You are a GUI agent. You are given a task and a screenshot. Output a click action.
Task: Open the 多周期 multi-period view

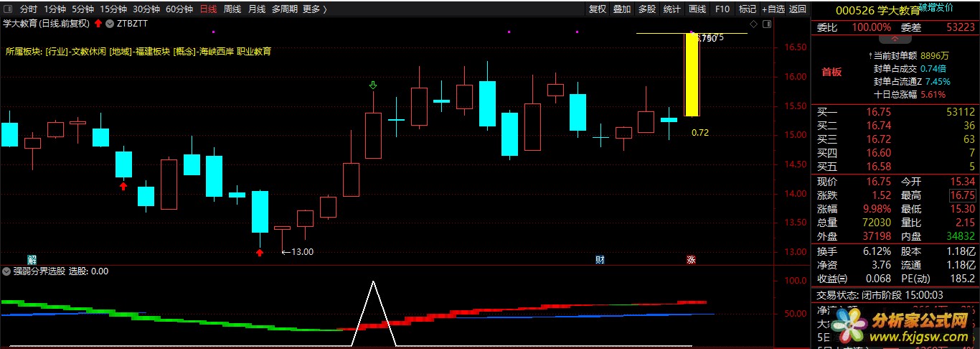pyautogui.click(x=285, y=9)
